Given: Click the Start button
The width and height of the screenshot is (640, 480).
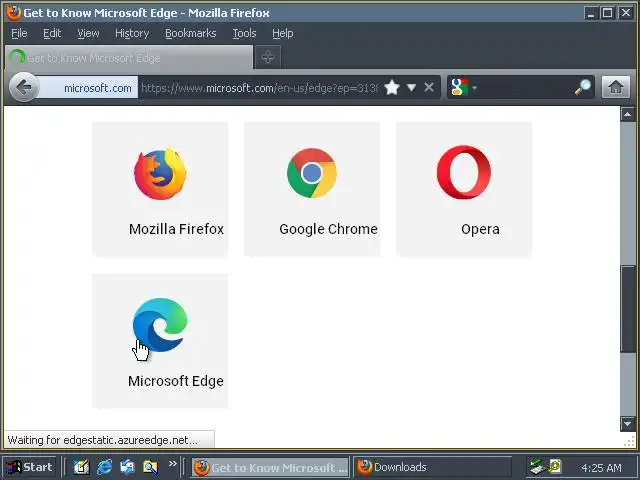Looking at the screenshot, I should coord(29,467).
